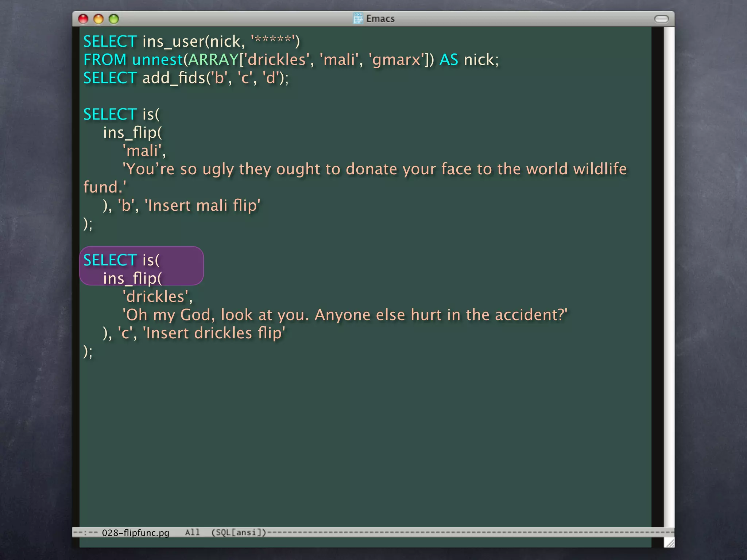Screen dimensions: 747x560
Task: Click the FROM keyword
Action: (105, 60)
